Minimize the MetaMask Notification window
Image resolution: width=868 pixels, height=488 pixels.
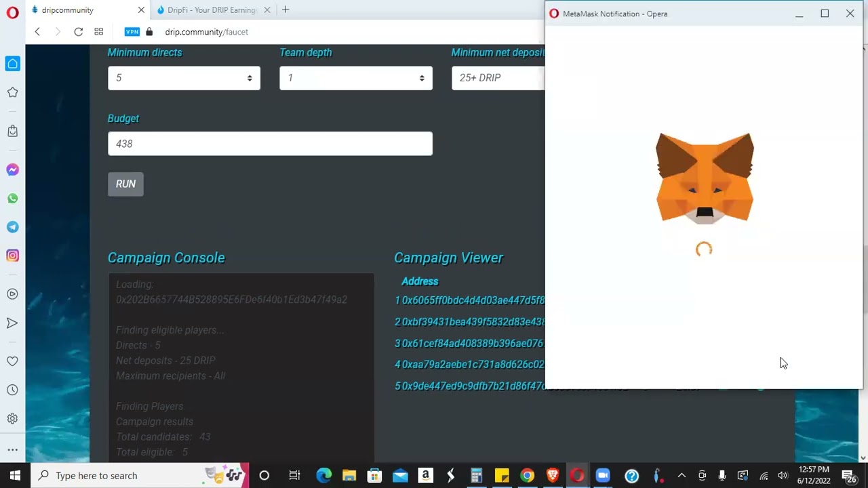click(800, 14)
